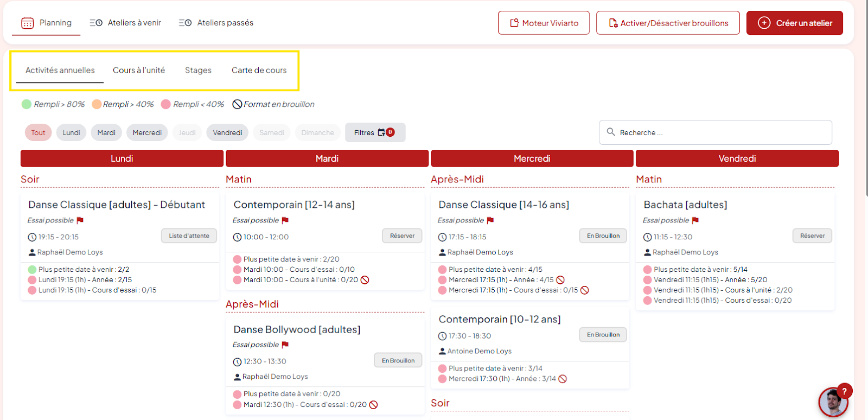
Task: Click draft icon next to Cours à l'unité : 0/20
Action: pos(365,280)
